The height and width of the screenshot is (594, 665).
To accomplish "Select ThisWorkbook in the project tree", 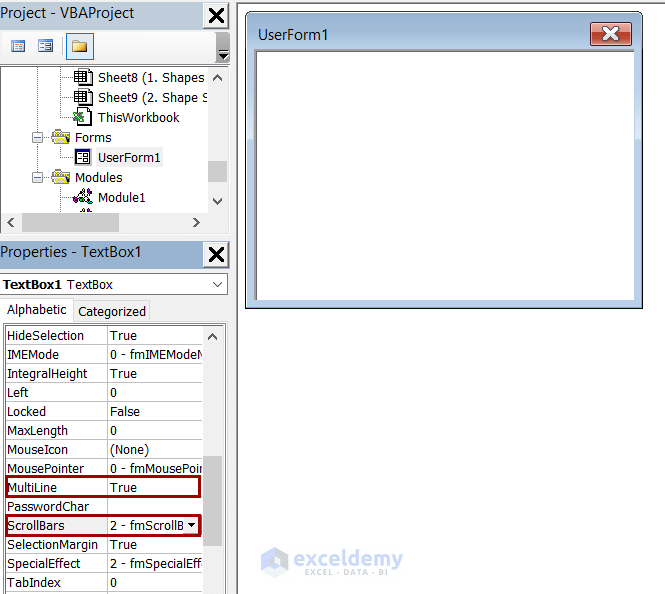I will [x=139, y=117].
